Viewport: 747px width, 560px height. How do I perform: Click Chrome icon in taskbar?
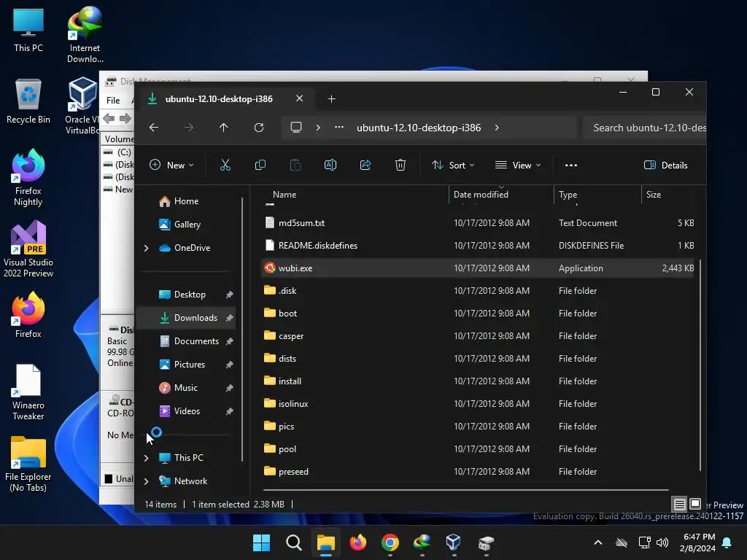point(390,542)
